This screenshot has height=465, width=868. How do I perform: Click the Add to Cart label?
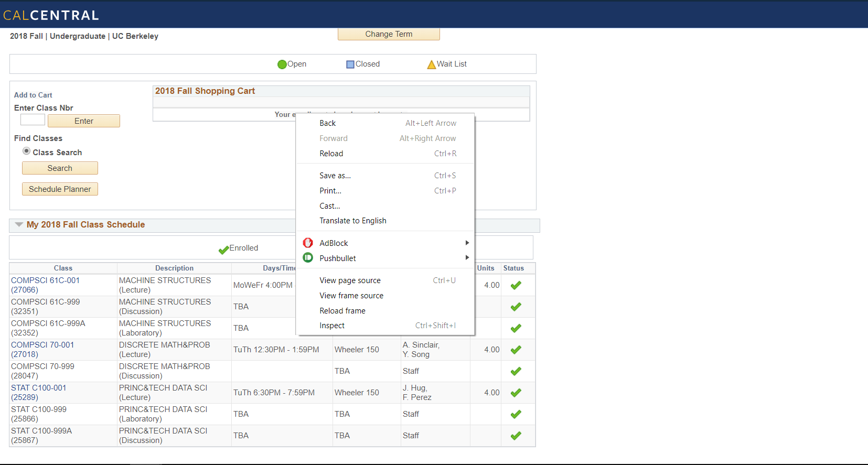33,95
